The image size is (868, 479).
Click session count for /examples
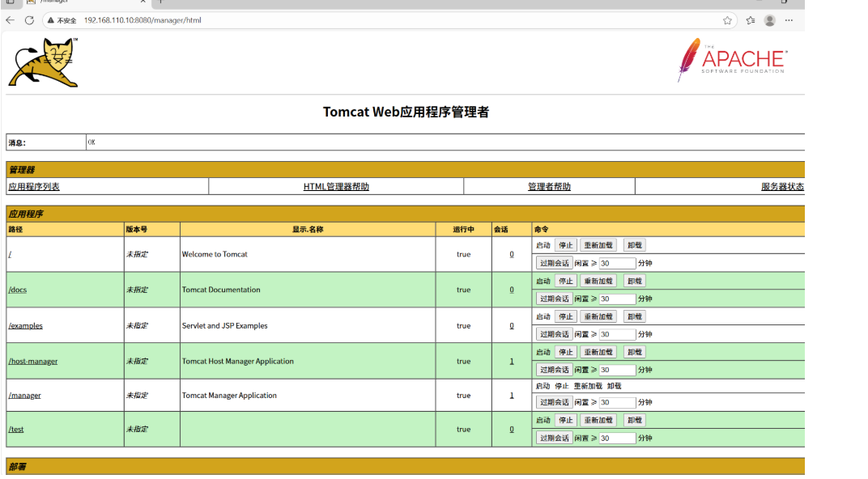(x=512, y=326)
